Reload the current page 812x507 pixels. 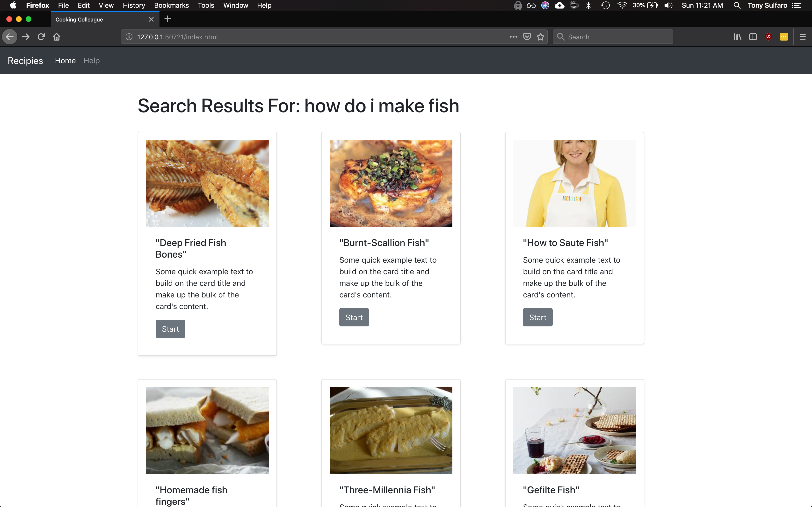click(41, 37)
